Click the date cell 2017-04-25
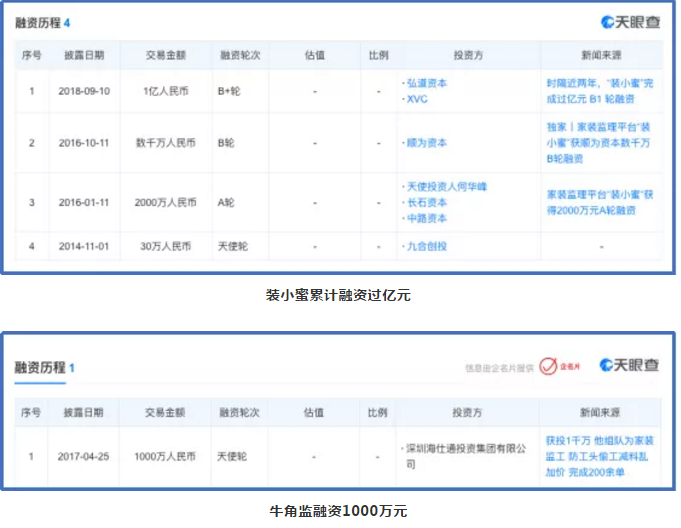Image resolution: width=681 pixels, height=528 pixels. coord(83,456)
